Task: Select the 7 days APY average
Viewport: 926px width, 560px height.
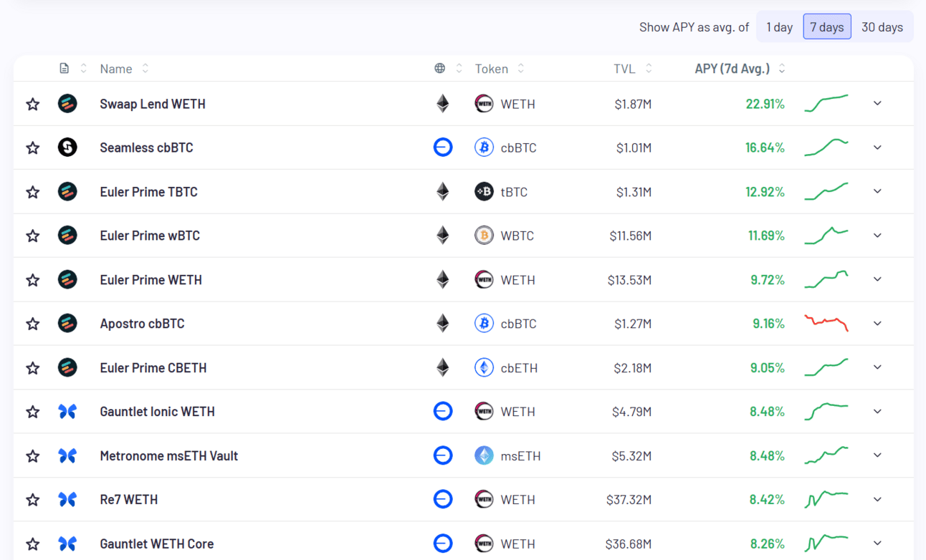Action: tap(827, 27)
